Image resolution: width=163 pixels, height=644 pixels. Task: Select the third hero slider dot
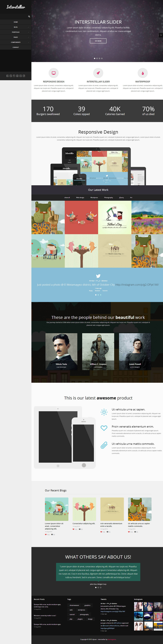tap(99, 59)
